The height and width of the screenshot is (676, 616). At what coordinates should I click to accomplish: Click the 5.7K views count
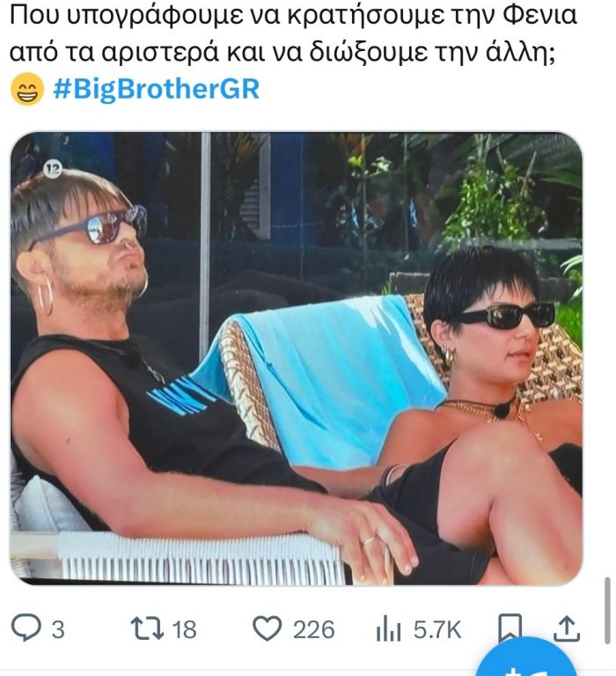437,629
